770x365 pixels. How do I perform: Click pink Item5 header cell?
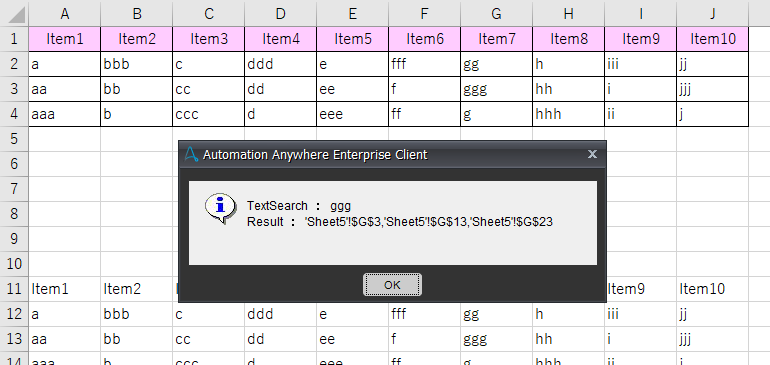[x=353, y=39]
